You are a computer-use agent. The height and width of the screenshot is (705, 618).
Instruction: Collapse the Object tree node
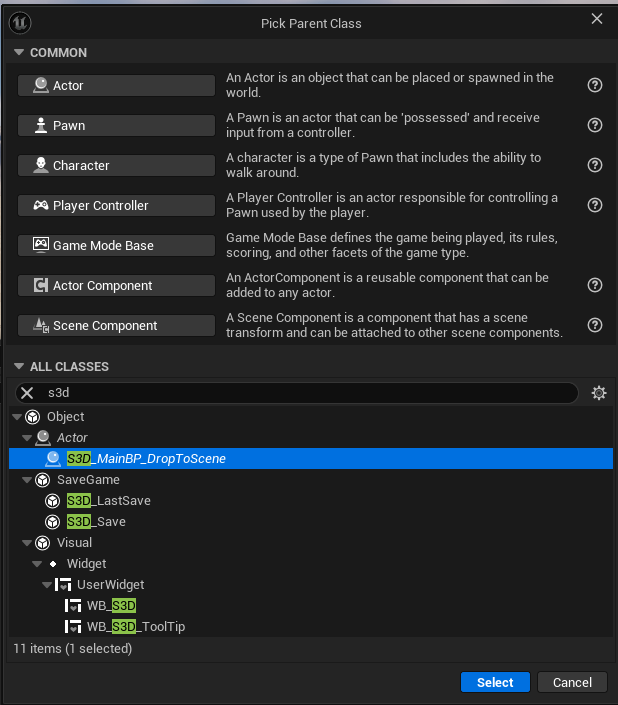17,417
